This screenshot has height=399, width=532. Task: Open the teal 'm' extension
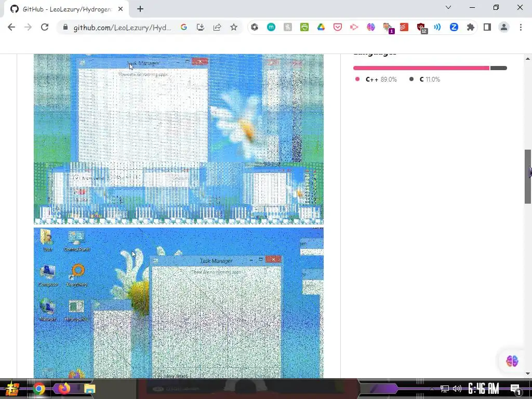[271, 27]
